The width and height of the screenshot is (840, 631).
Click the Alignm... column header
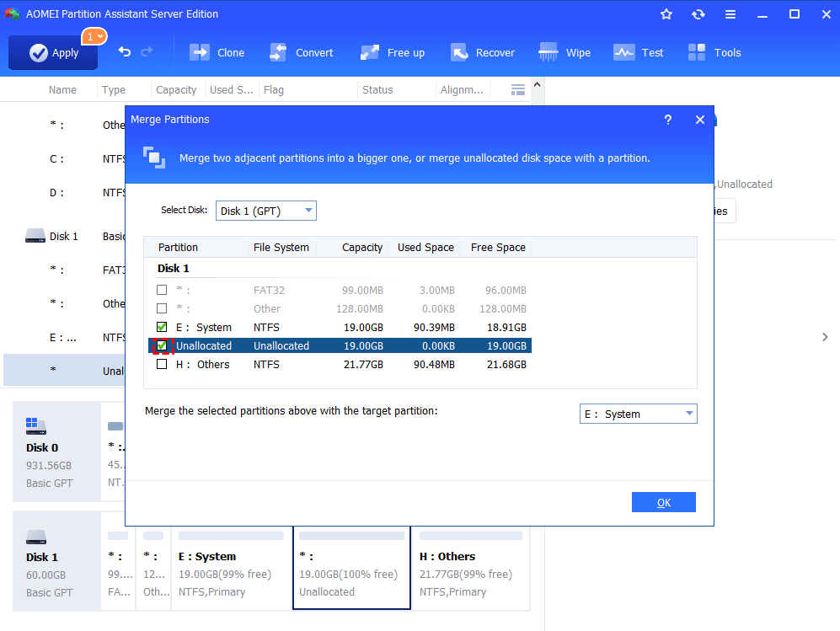pyautogui.click(x=461, y=90)
